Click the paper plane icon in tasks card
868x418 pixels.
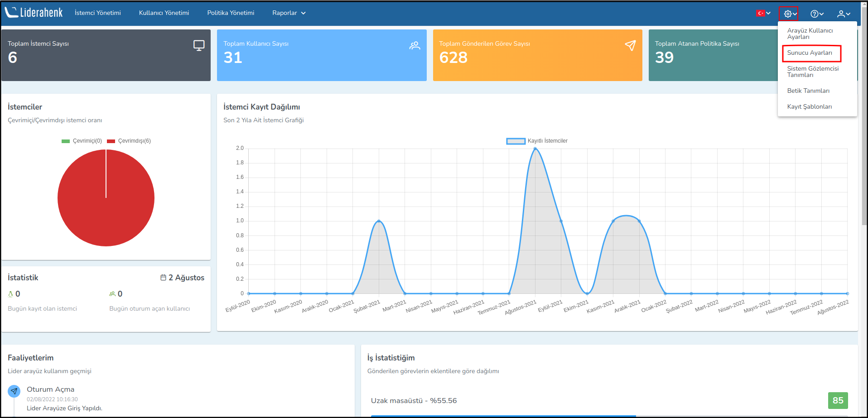(x=630, y=45)
